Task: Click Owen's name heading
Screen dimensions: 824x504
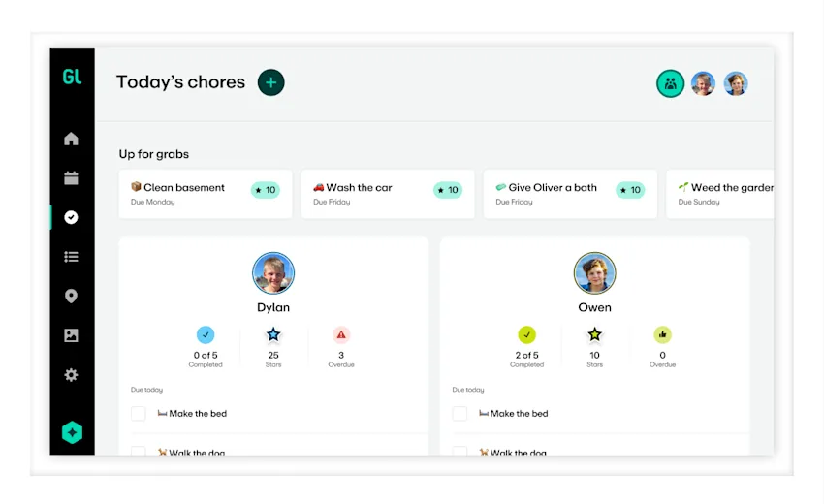Action: [x=594, y=307]
